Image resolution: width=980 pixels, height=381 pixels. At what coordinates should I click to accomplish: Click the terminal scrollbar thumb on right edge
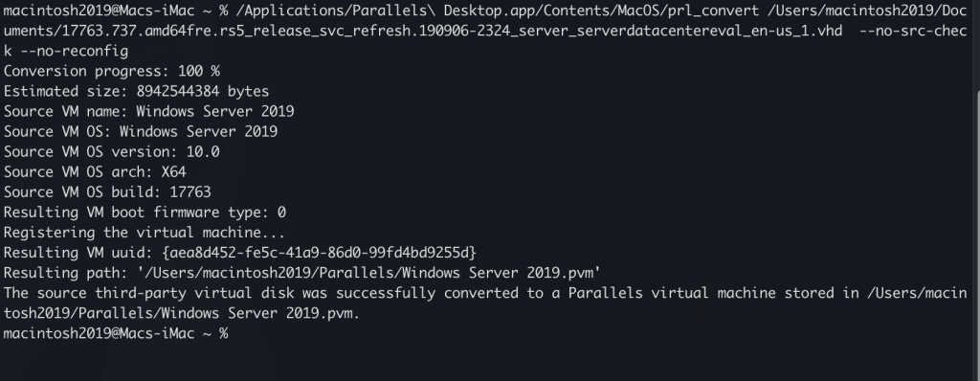tap(977, 235)
